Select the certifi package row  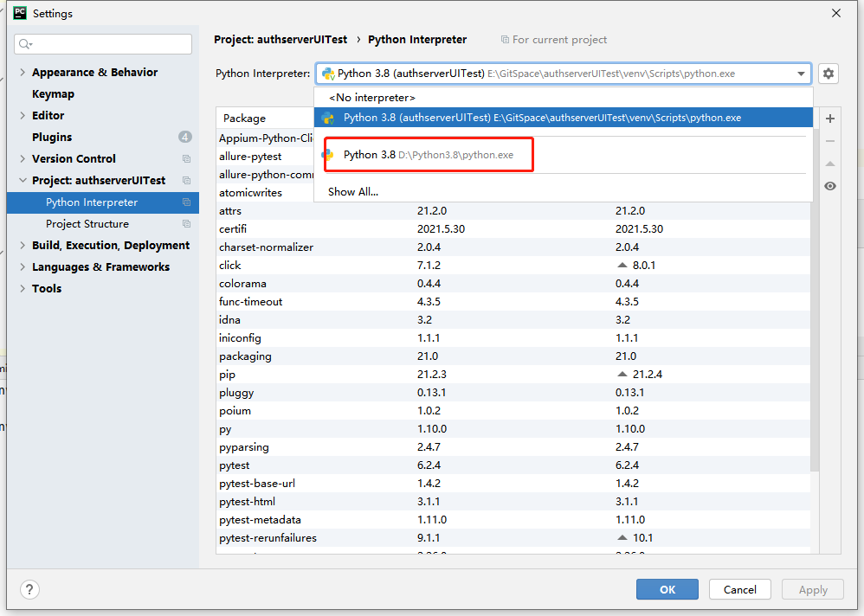tap(513, 228)
